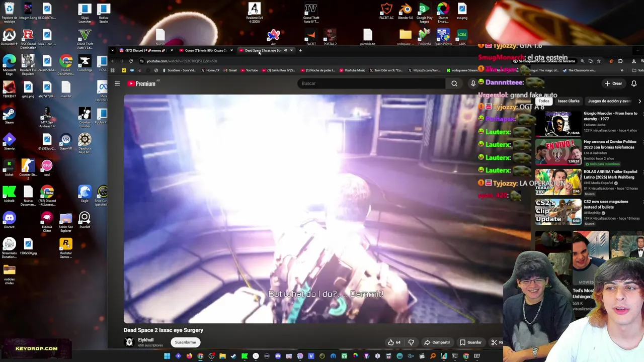Viewport: 644px width, 362px height.
Task: Bookmark this page with the star icon
Action: 598,61
